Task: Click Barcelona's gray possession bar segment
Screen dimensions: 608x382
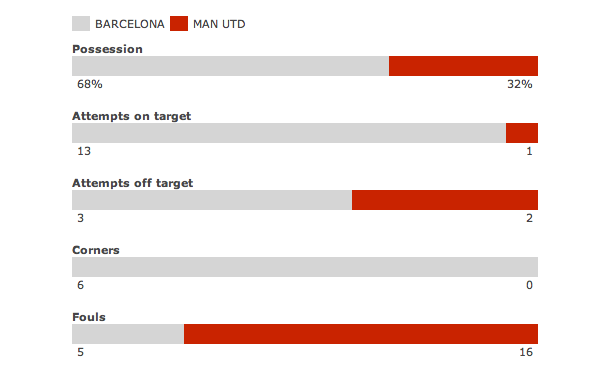Action: click(230, 66)
